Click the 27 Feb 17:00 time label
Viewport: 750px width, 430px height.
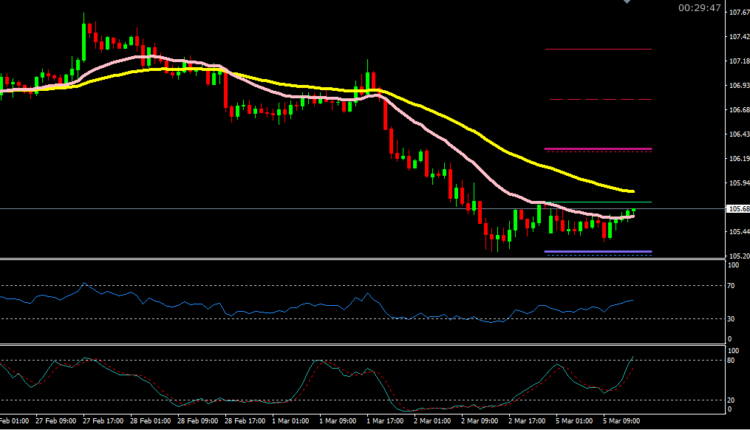pyautogui.click(x=102, y=423)
